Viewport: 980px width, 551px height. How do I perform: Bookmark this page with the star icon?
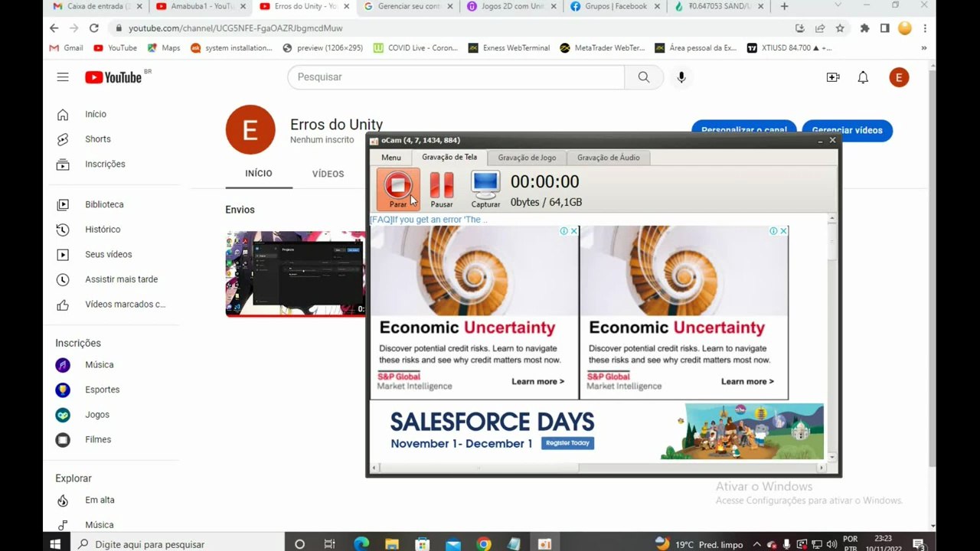(x=840, y=28)
